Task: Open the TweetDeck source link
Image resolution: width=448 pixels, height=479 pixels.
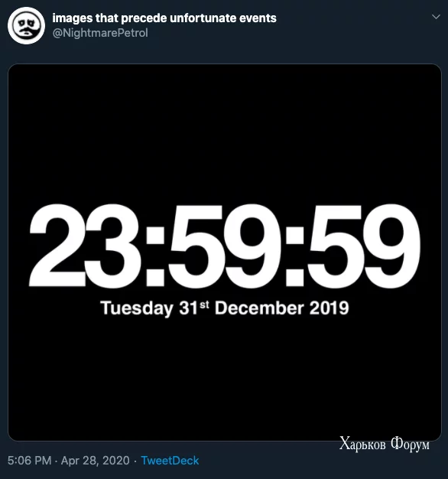Action: (x=170, y=461)
